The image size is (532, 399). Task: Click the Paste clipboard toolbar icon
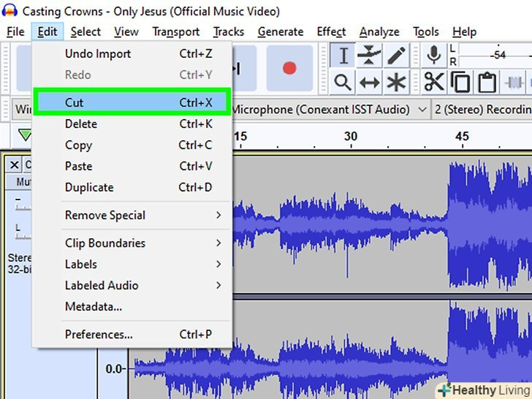tap(486, 83)
